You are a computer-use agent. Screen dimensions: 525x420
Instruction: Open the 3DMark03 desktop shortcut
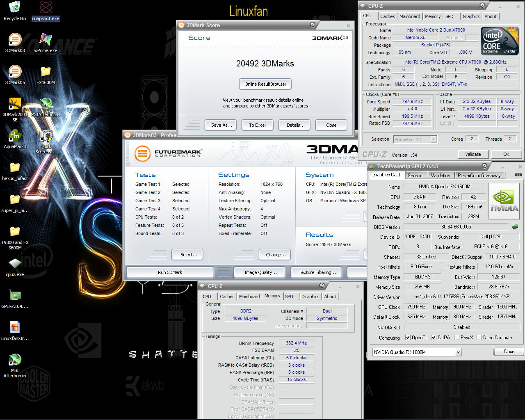tap(15, 43)
